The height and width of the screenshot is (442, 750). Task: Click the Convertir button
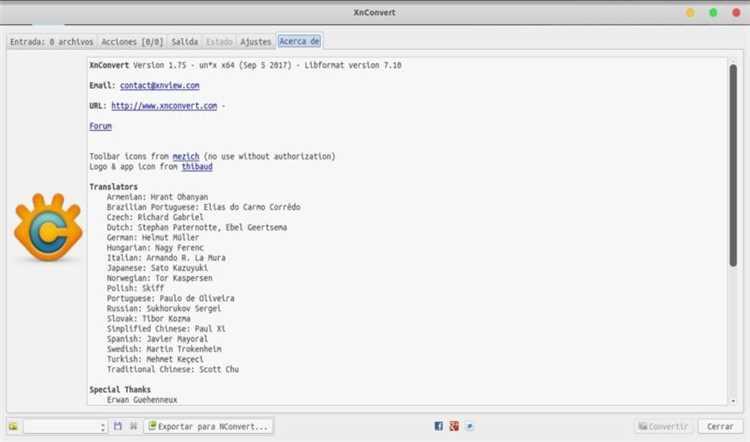tap(664, 426)
